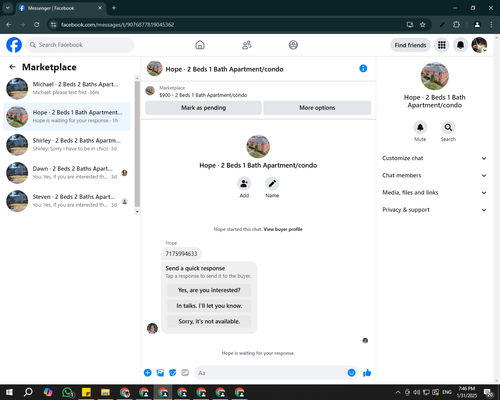The height and width of the screenshot is (400, 500).
Task: Open Dawn's 2 Beds 2 Baths conversation
Action: pos(67,173)
